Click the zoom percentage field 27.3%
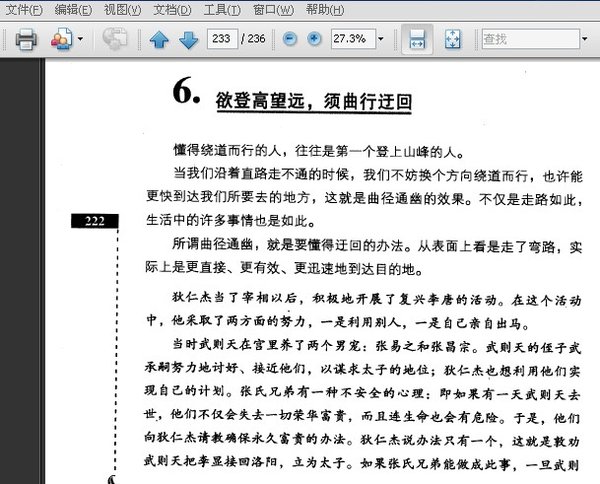 click(353, 39)
